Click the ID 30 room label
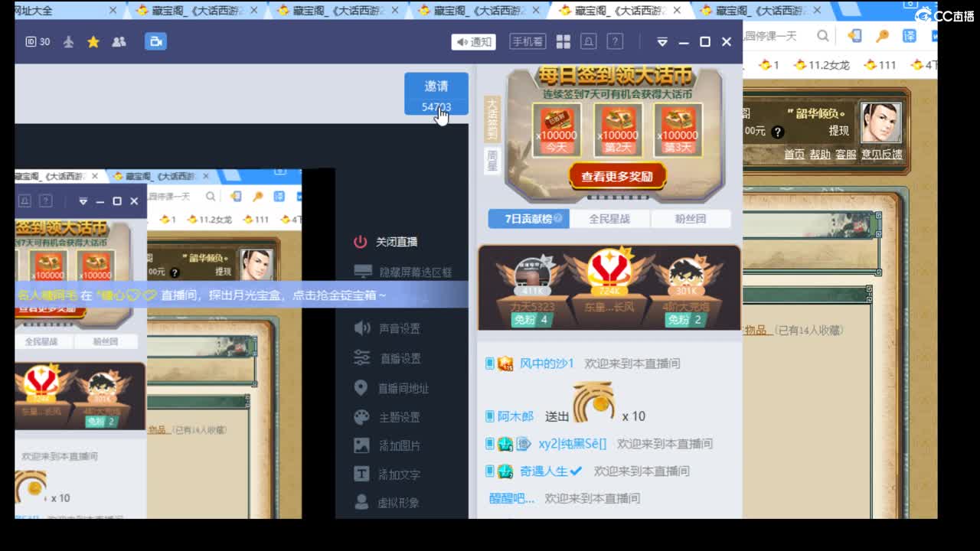Screen dimensions: 980x551 tap(38, 42)
